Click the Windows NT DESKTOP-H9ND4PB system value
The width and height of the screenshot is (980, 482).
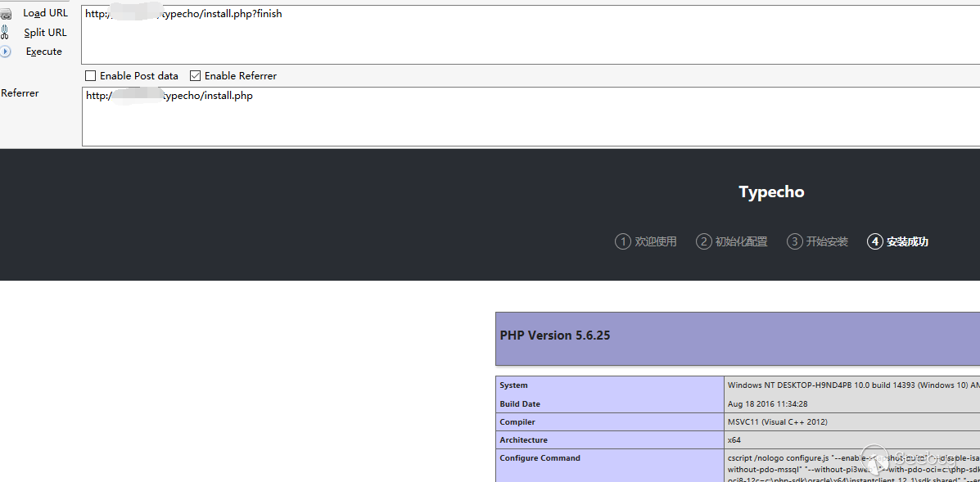click(x=854, y=385)
